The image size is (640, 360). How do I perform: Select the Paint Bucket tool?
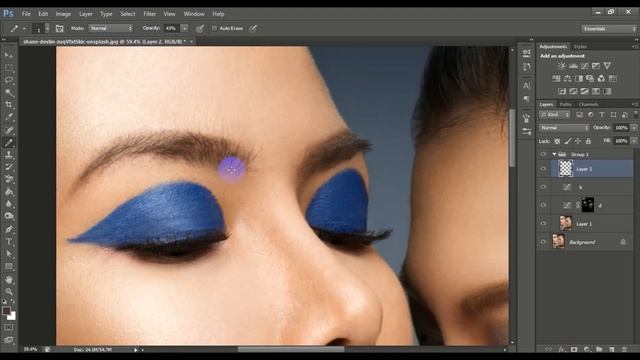(9, 192)
